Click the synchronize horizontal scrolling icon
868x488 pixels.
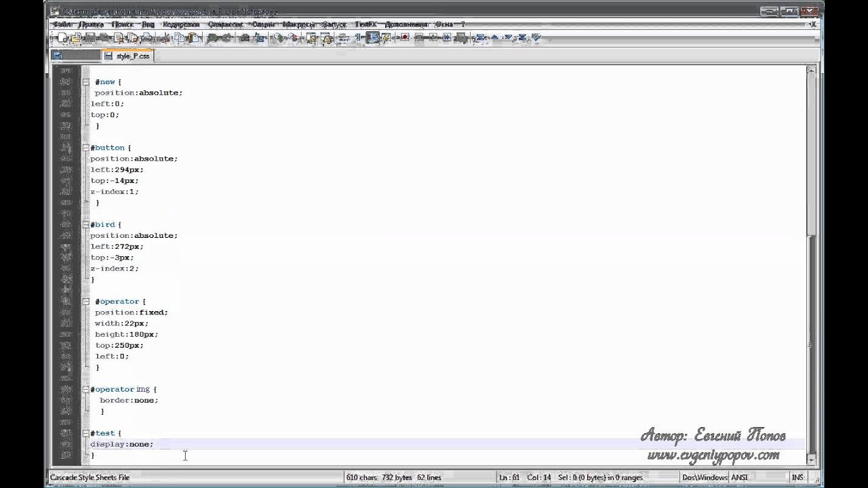coord(326,38)
